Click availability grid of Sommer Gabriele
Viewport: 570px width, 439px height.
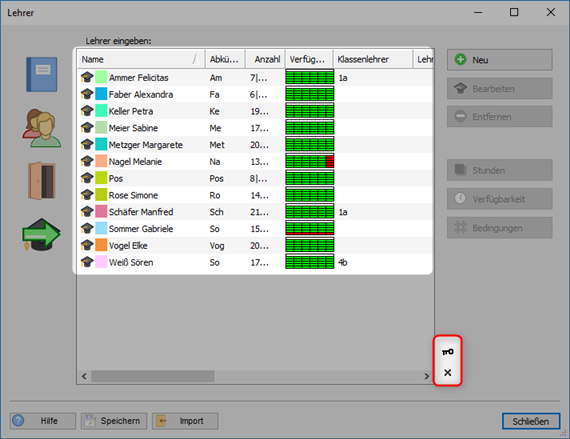(x=310, y=228)
